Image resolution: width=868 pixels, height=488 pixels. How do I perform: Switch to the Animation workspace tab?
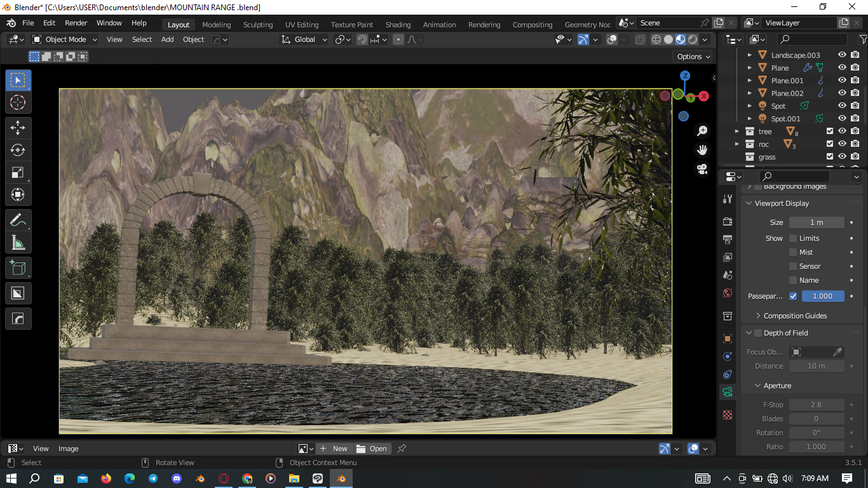pos(440,25)
